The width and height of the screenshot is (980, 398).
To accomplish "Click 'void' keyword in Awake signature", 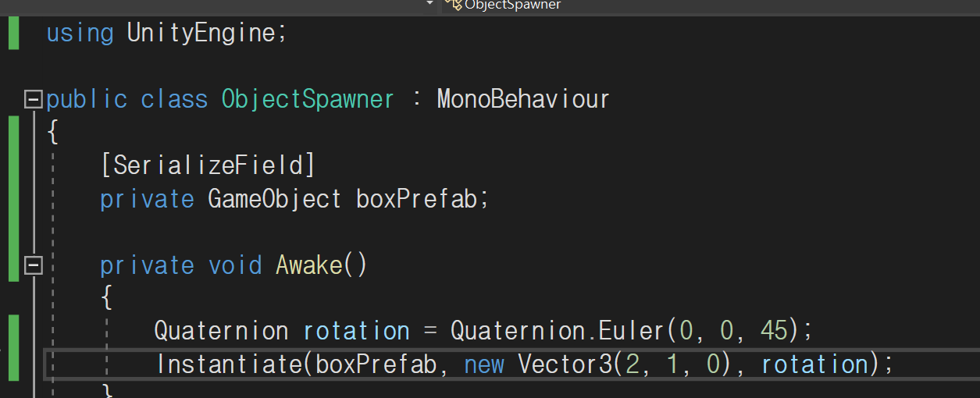I will click(235, 265).
